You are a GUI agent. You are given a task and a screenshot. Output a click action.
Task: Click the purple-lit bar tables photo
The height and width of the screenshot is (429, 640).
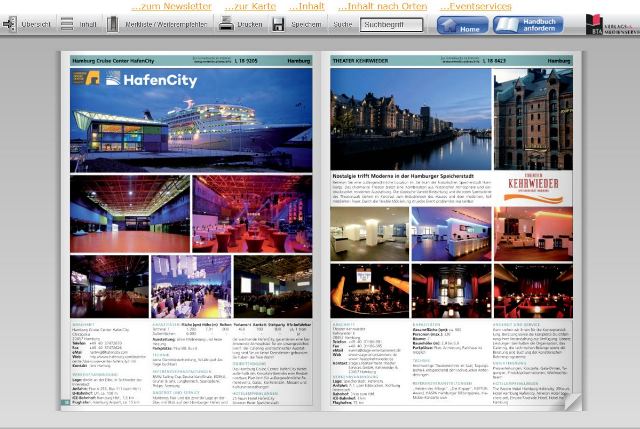(x=252, y=214)
